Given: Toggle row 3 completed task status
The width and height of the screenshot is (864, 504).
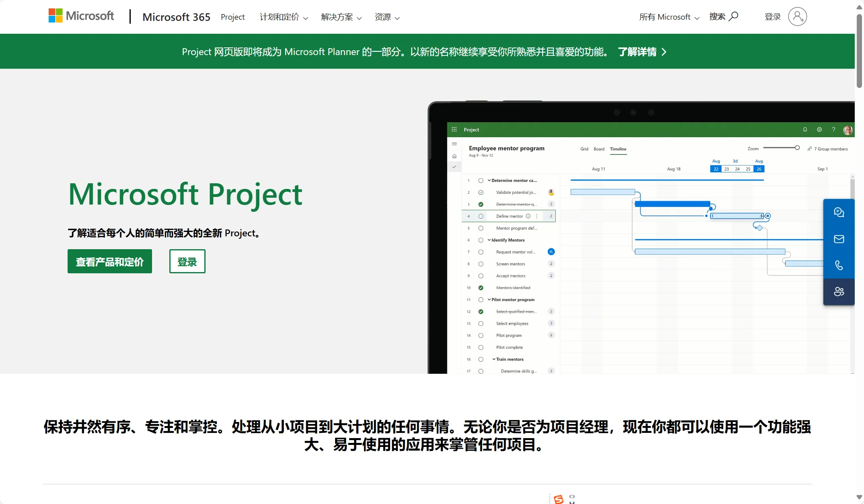Looking at the screenshot, I should pyautogui.click(x=481, y=204).
